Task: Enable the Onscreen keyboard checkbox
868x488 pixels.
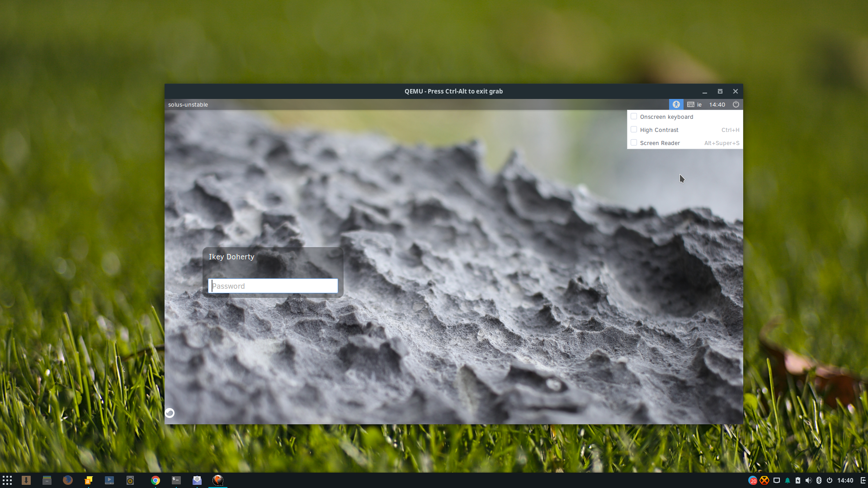Action: [x=634, y=117]
